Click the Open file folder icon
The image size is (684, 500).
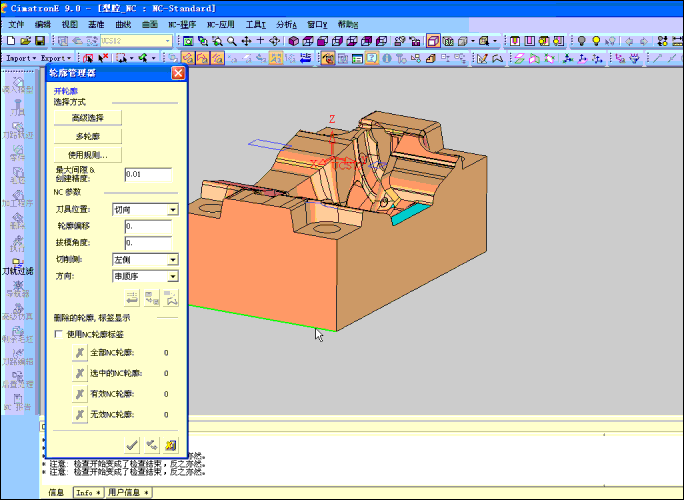click(26, 41)
